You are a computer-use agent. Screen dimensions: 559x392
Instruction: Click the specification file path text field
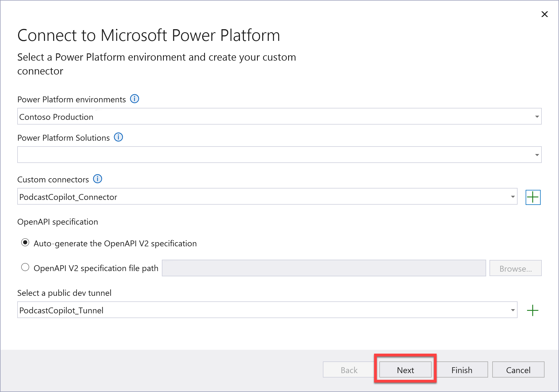(x=324, y=268)
